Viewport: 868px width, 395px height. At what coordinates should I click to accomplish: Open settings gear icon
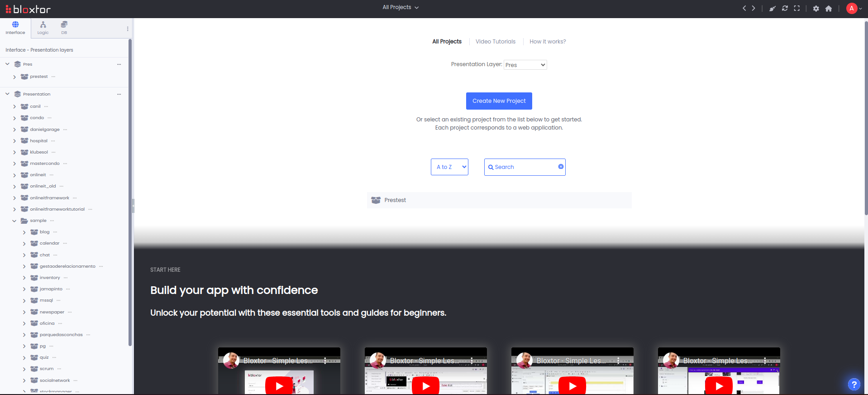click(x=816, y=9)
